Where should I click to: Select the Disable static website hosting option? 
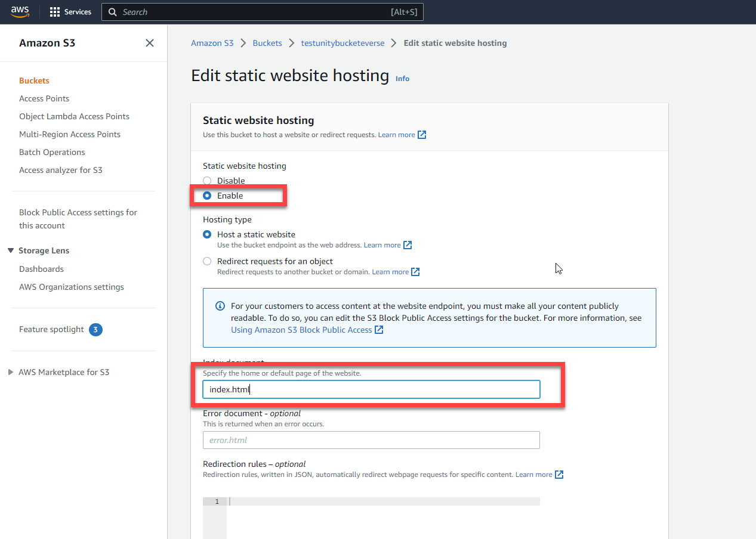[207, 180]
